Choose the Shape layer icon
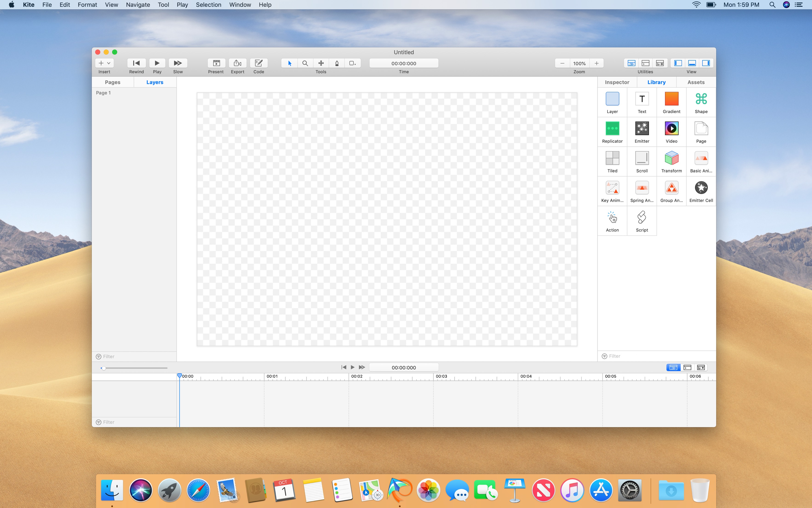 point(701,102)
